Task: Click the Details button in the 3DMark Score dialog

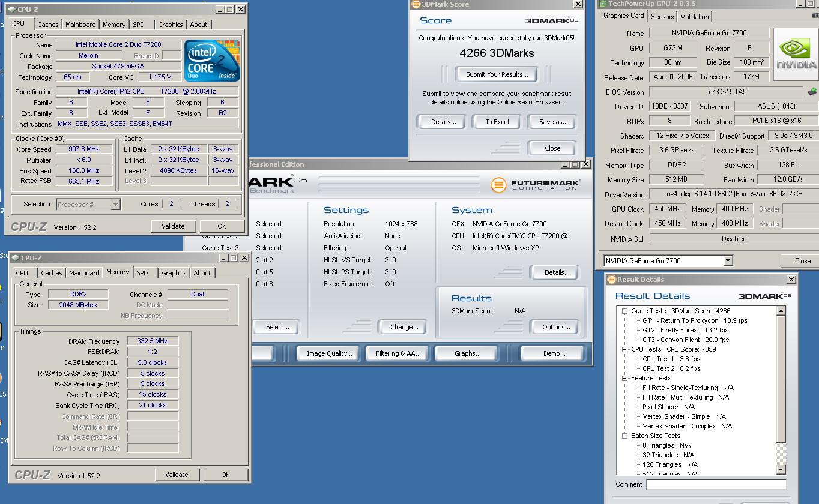Action: tap(443, 122)
